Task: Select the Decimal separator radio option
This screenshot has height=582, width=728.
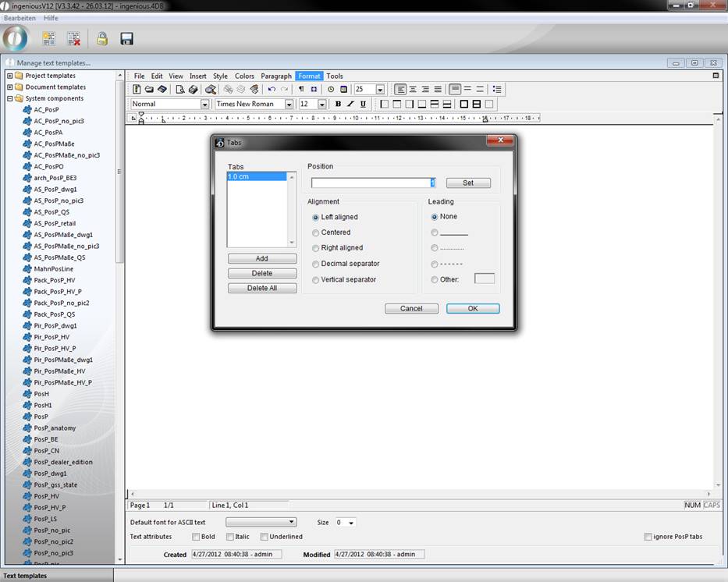Action: tap(315, 264)
